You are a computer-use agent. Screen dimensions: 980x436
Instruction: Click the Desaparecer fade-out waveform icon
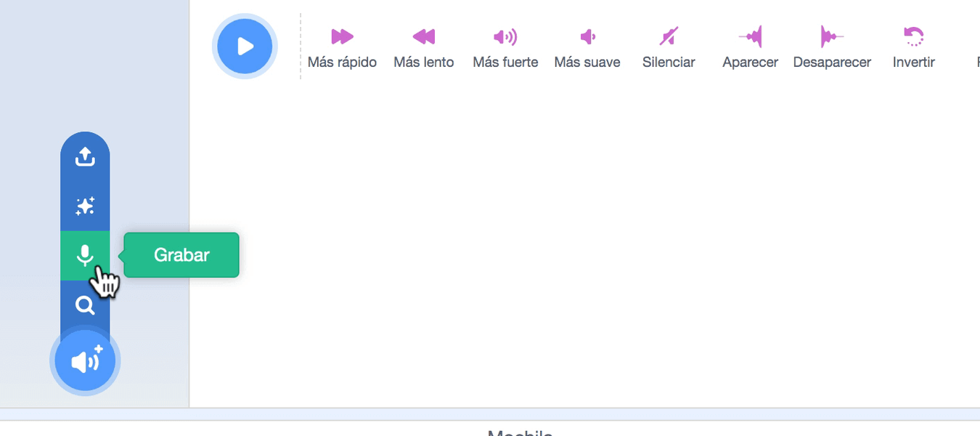[831, 36]
